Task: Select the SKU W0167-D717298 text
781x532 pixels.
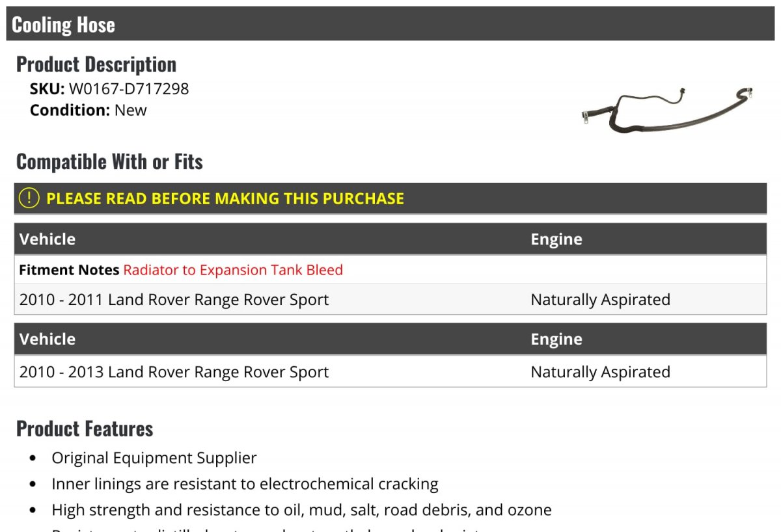Action: point(128,88)
